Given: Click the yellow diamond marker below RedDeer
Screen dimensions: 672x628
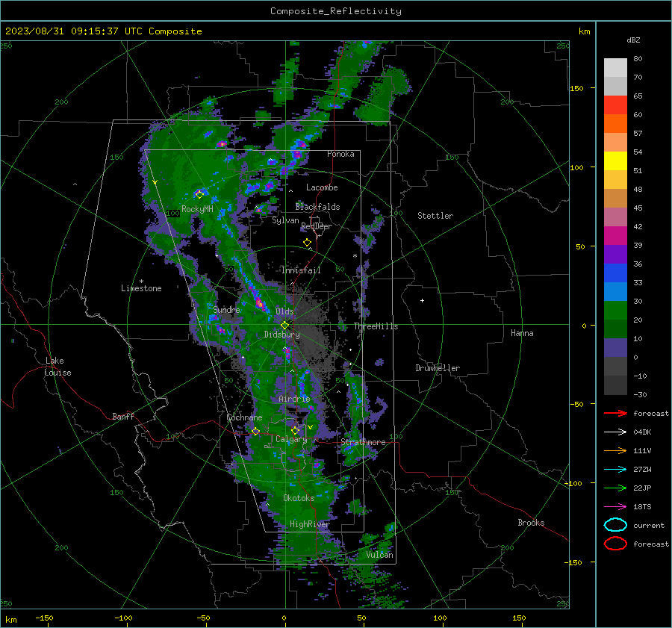Looking at the screenshot, I should coord(308,243).
